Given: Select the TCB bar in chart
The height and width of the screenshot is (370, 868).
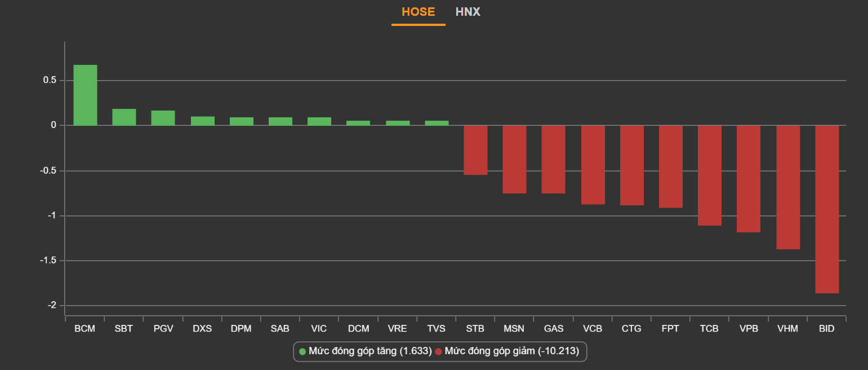Looking at the screenshot, I should tap(710, 175).
